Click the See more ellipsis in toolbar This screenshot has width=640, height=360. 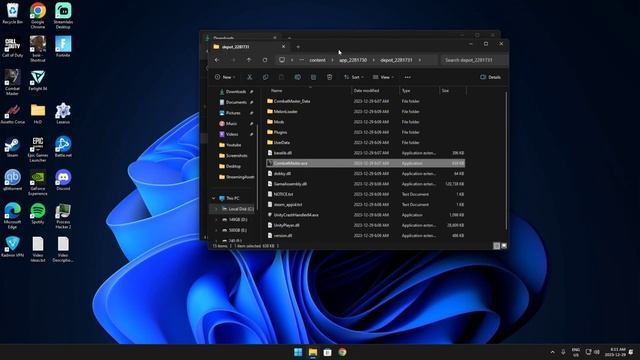coord(407,77)
